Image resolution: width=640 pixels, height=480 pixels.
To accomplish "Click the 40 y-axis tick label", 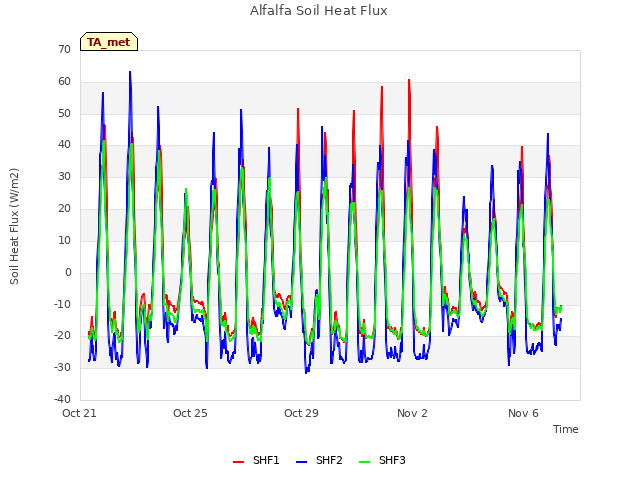I will pyautogui.click(x=64, y=144).
